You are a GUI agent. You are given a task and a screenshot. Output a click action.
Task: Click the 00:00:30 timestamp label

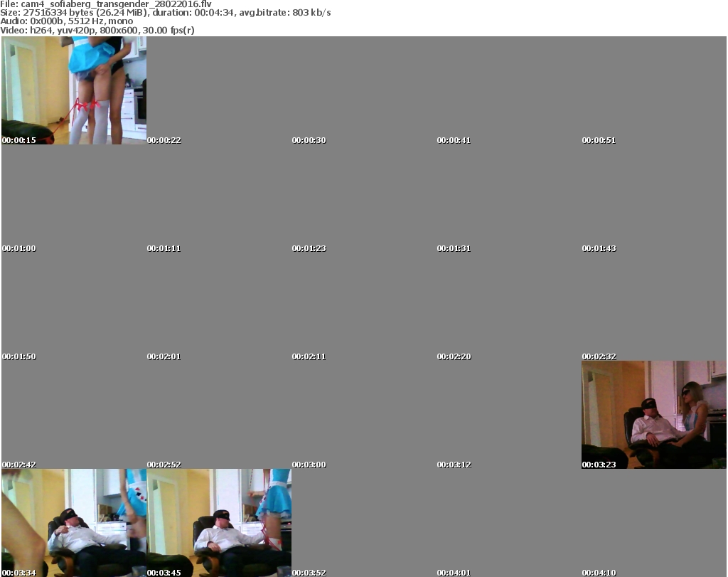309,140
